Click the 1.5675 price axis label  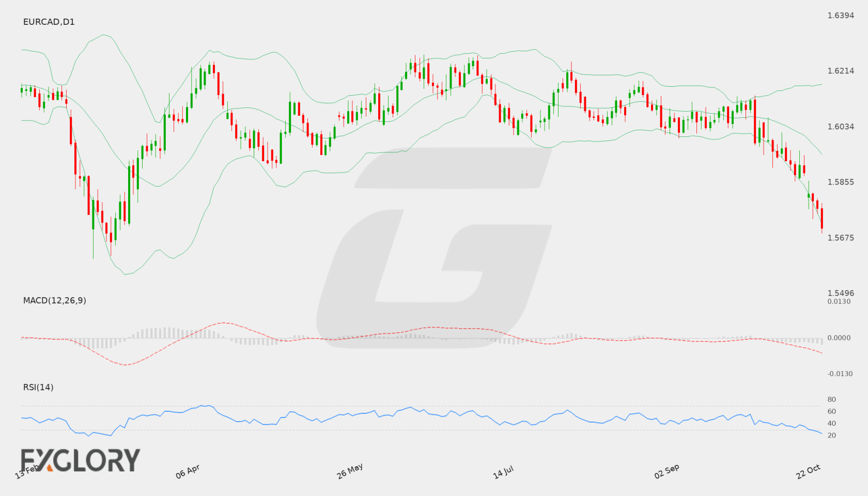coord(841,238)
